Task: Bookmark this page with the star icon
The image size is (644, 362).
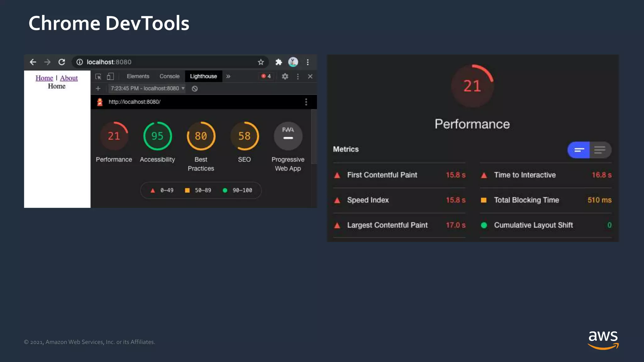Action: [261, 62]
